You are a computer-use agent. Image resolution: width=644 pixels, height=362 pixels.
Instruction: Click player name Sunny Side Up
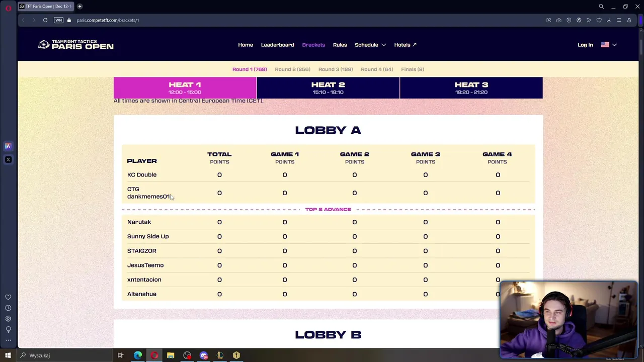click(x=148, y=236)
